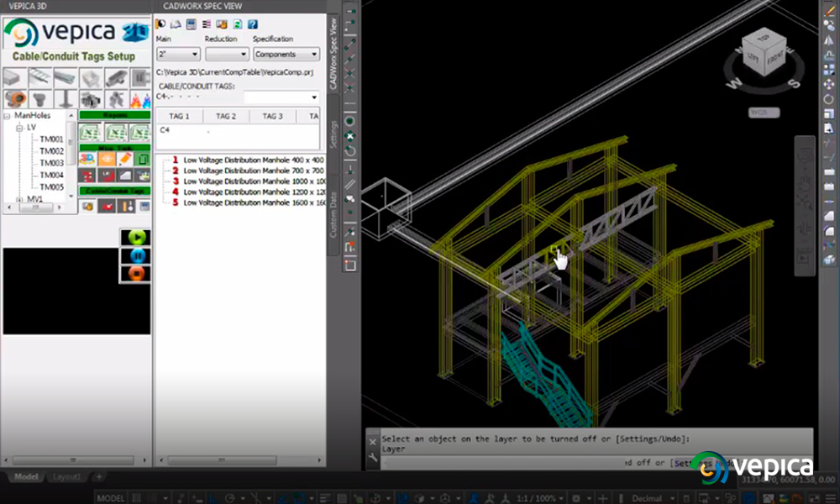The width and height of the screenshot is (840, 504).
Task: Collapse the ManHoles tree node
Action: click(7, 116)
